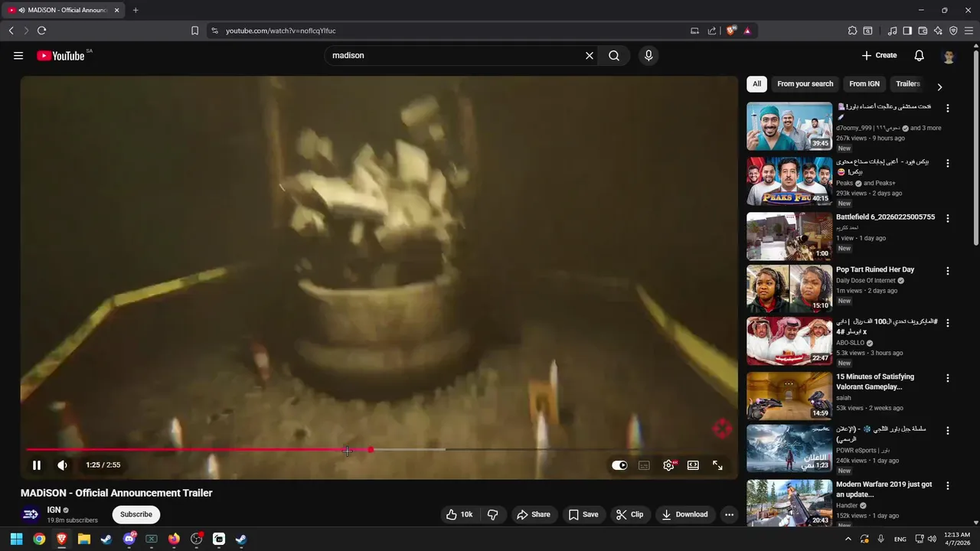Like the video (10k)
Screen dimensions: 980x551
(459, 514)
